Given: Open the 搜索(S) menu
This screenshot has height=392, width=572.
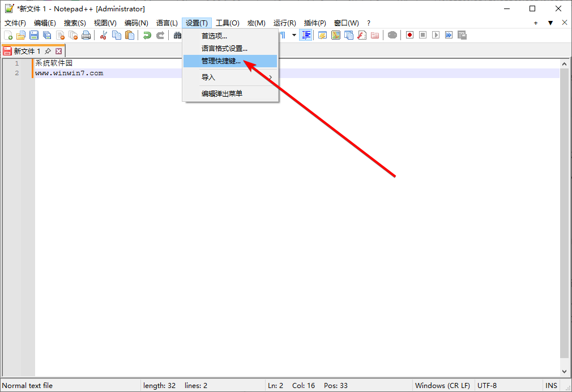Looking at the screenshot, I should pos(75,23).
